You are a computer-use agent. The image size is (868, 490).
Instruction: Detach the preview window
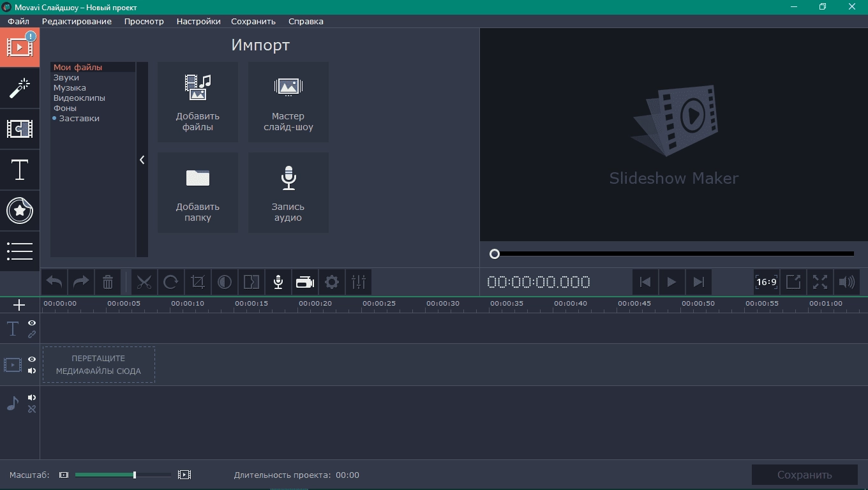pyautogui.click(x=793, y=282)
